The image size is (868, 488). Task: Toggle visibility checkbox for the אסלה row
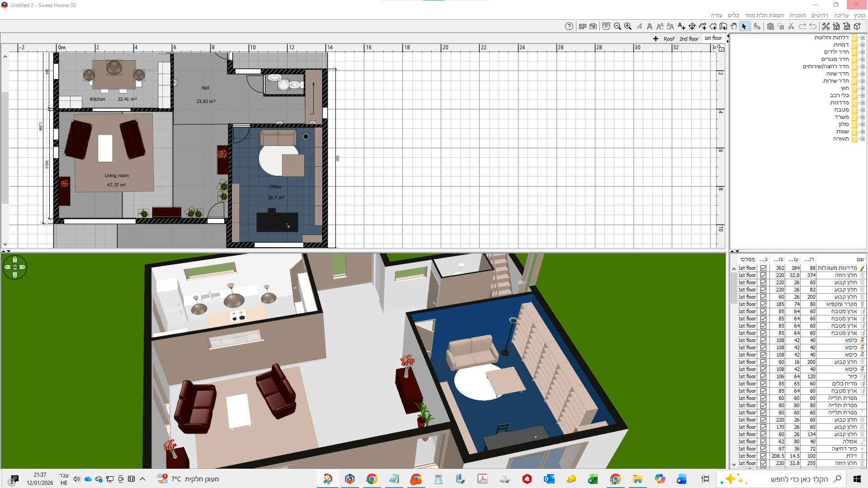tap(764, 442)
